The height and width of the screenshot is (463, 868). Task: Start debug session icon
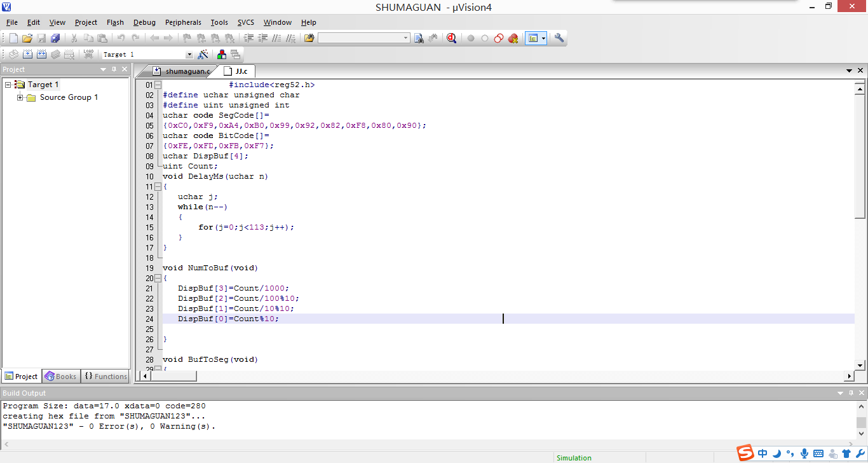coord(451,38)
